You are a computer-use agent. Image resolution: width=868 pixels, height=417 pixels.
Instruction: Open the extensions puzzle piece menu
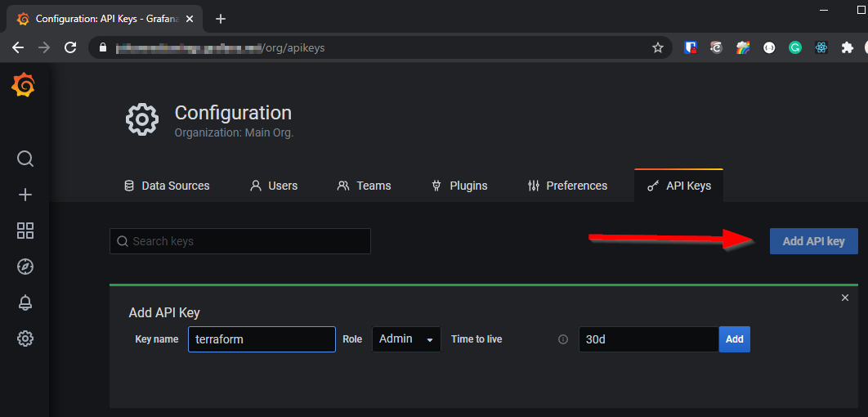point(847,47)
